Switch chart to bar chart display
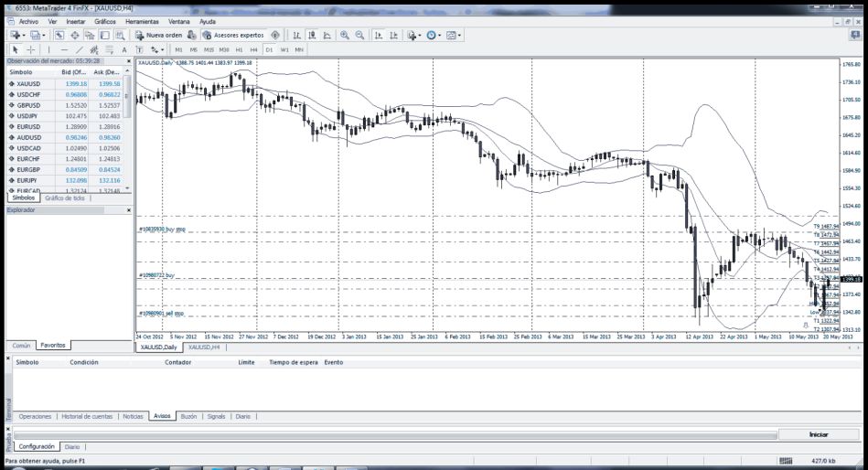 pos(296,35)
